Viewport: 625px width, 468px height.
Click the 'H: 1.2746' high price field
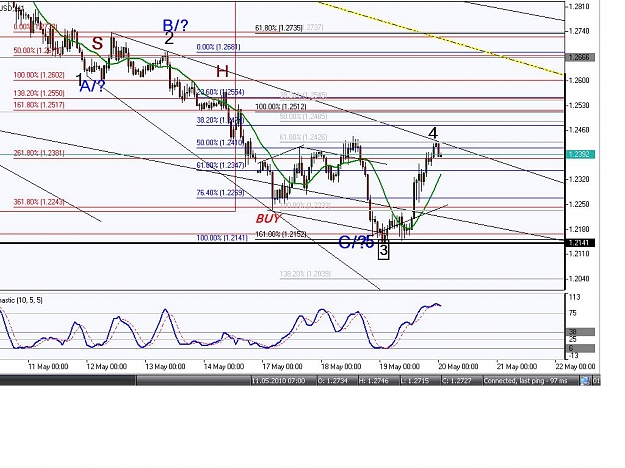(373, 381)
